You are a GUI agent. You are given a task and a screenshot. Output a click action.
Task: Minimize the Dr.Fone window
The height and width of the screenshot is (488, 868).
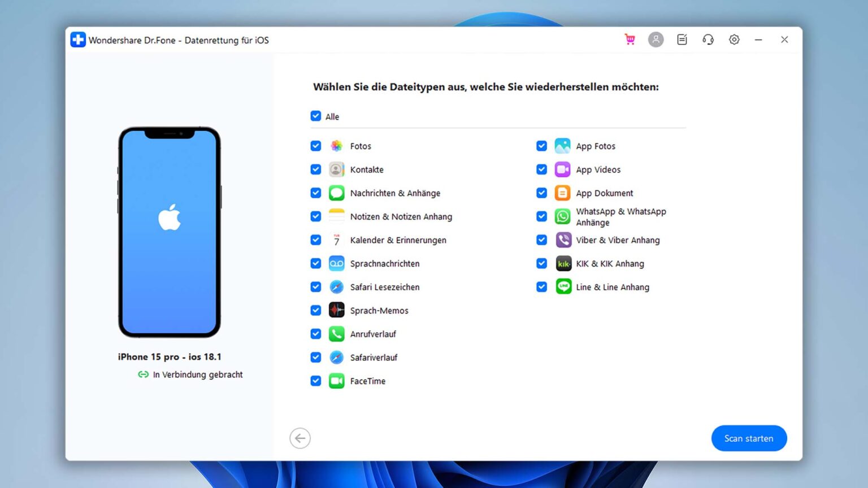758,40
